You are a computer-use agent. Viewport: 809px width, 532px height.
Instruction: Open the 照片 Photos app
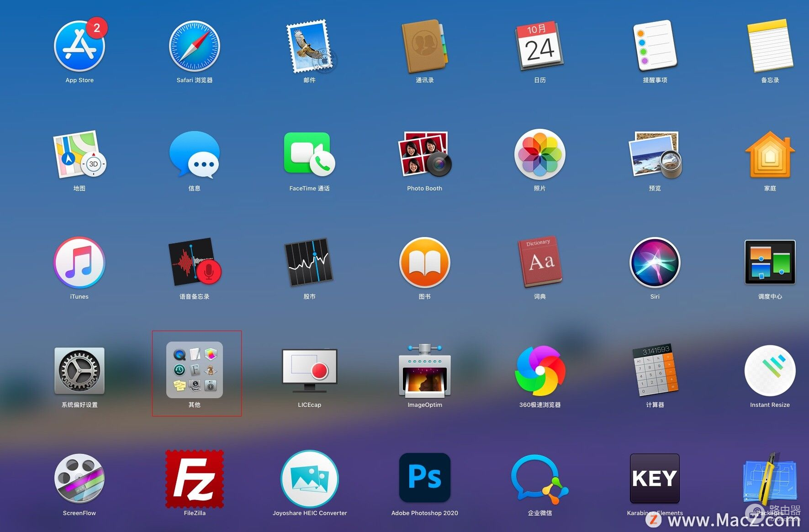click(x=540, y=154)
